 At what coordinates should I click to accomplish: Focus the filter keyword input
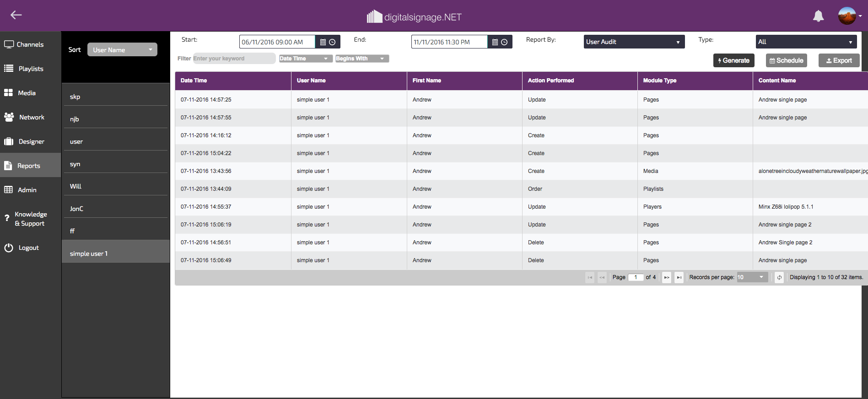coord(234,59)
